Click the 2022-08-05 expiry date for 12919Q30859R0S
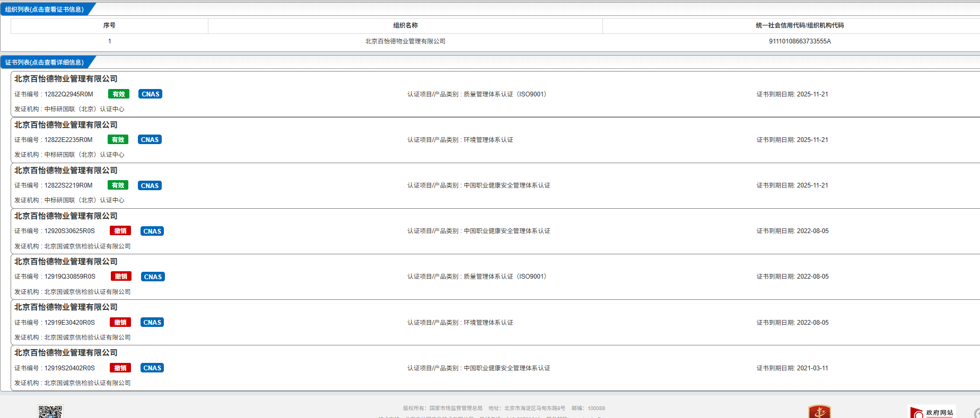980x418 pixels. (x=812, y=277)
